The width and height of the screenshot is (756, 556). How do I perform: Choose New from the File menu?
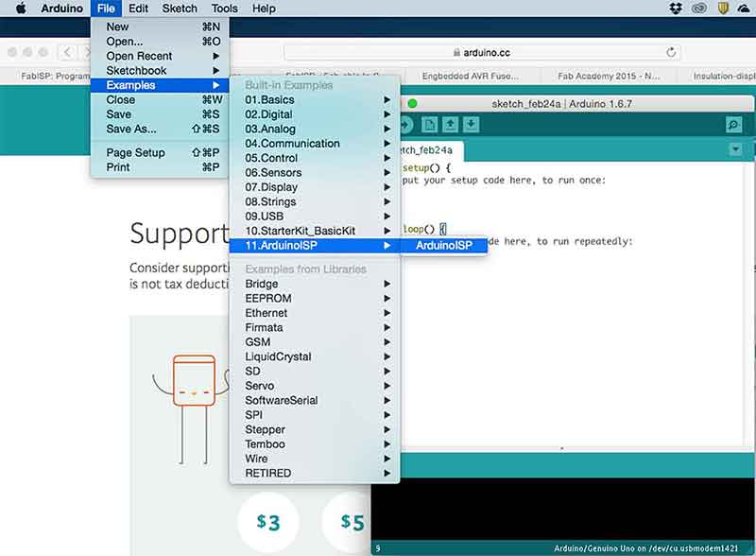coord(160,27)
